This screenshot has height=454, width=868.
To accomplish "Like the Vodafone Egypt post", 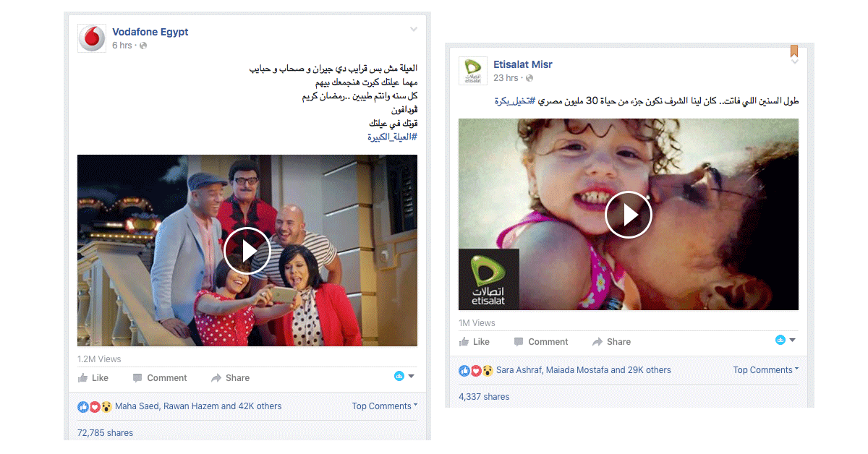I will pos(93,378).
